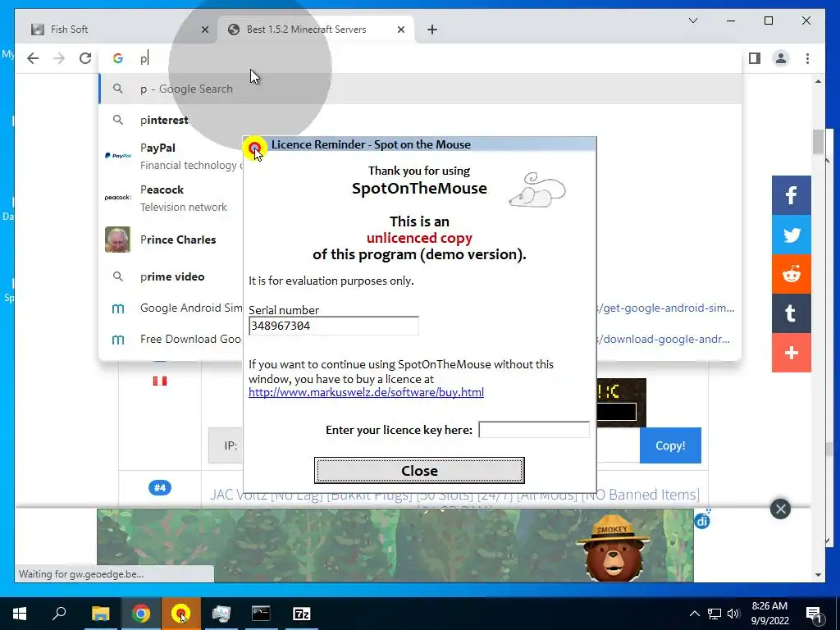Click the ad info 'di' icon
840x630 pixels.
tap(702, 519)
